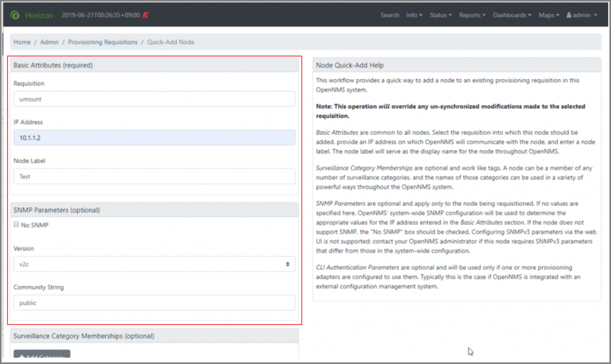The width and height of the screenshot is (611, 364).
Task: Open the Info menu
Action: [x=414, y=15]
